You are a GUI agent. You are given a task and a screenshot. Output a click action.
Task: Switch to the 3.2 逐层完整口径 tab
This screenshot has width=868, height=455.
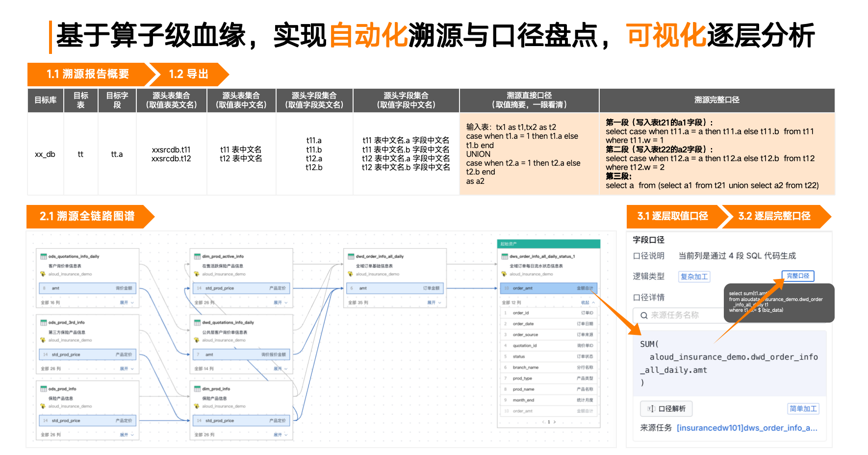pyautogui.click(x=774, y=216)
